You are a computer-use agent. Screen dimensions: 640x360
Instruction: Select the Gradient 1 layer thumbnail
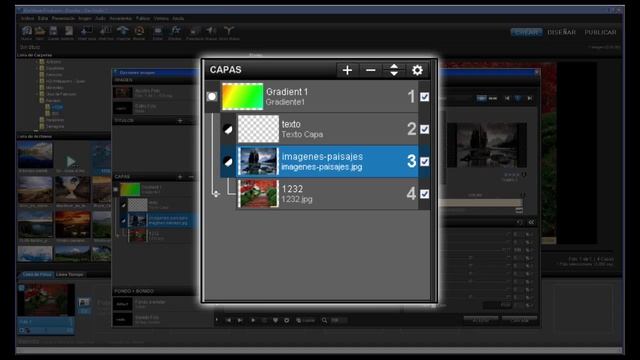242,97
